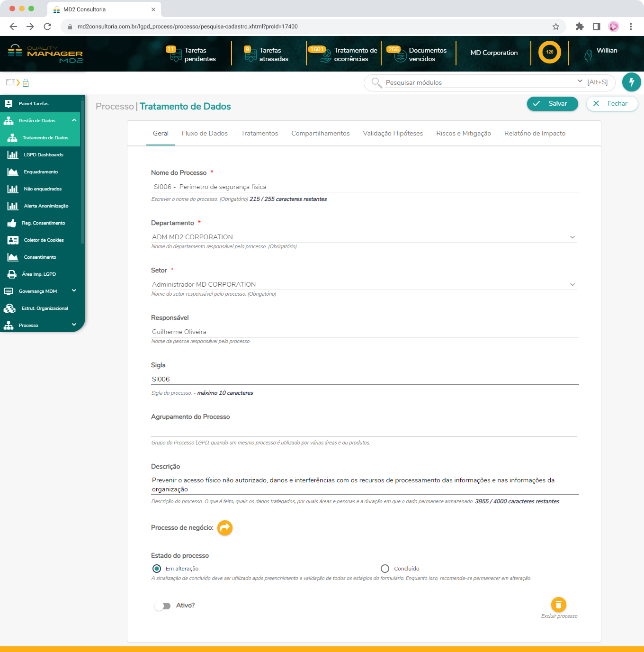Switch to the Fluxo de Dados tab
The width and height of the screenshot is (644, 652).
pos(205,134)
